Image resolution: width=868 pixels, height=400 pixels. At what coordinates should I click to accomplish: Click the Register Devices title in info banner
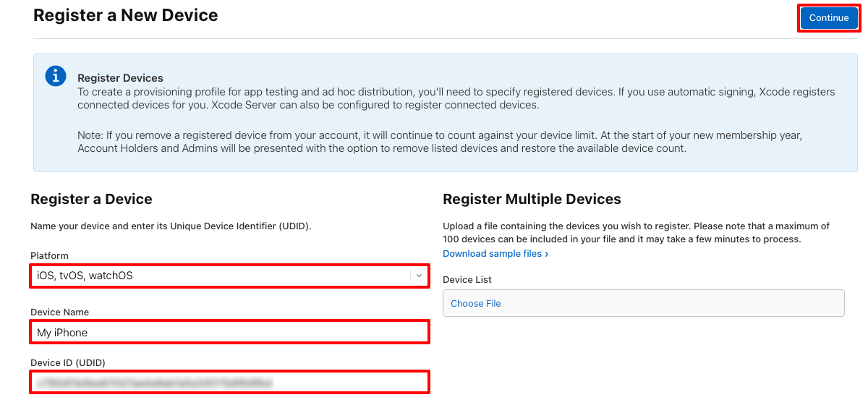point(120,78)
